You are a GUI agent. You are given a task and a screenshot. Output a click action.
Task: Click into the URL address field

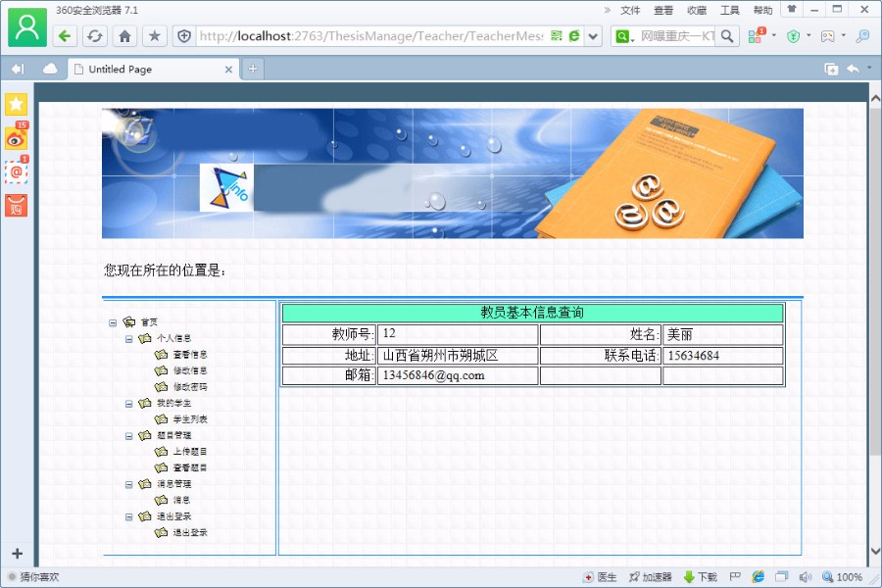pos(370,36)
